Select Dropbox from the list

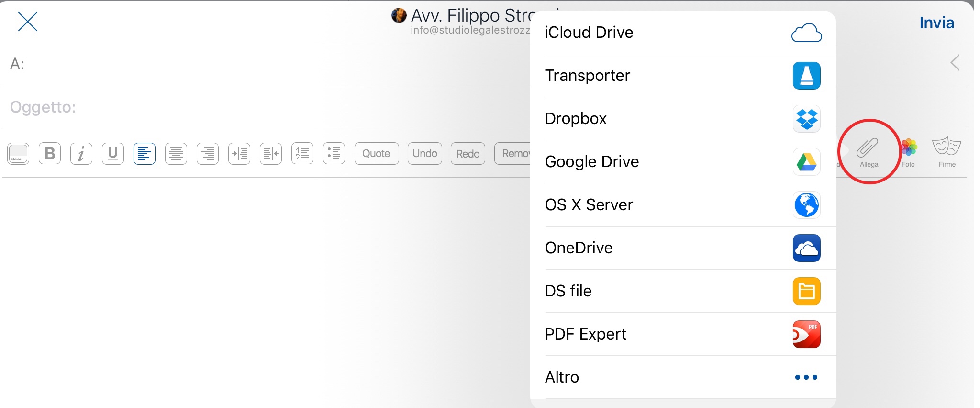pos(683,119)
